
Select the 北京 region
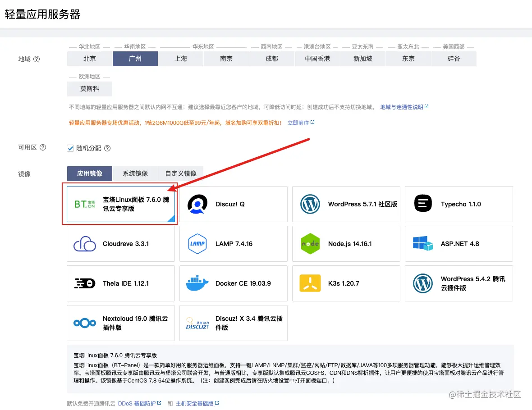coord(90,59)
